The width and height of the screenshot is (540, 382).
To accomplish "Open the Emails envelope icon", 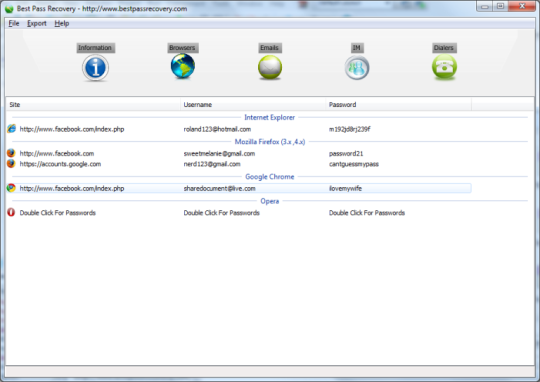I will tap(270, 67).
